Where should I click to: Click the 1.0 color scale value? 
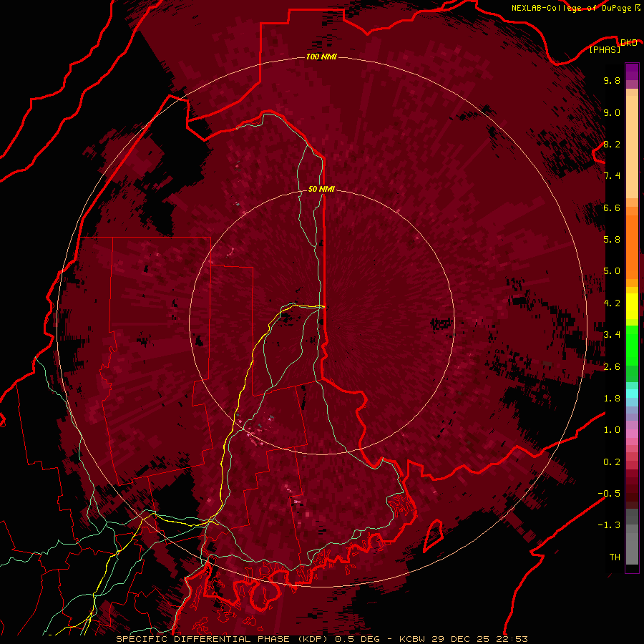[612, 430]
